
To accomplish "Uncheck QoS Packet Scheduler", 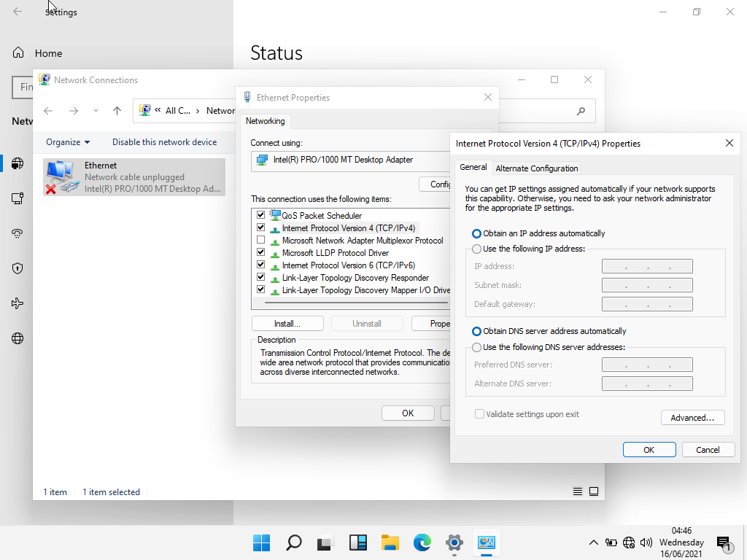I will (x=260, y=215).
